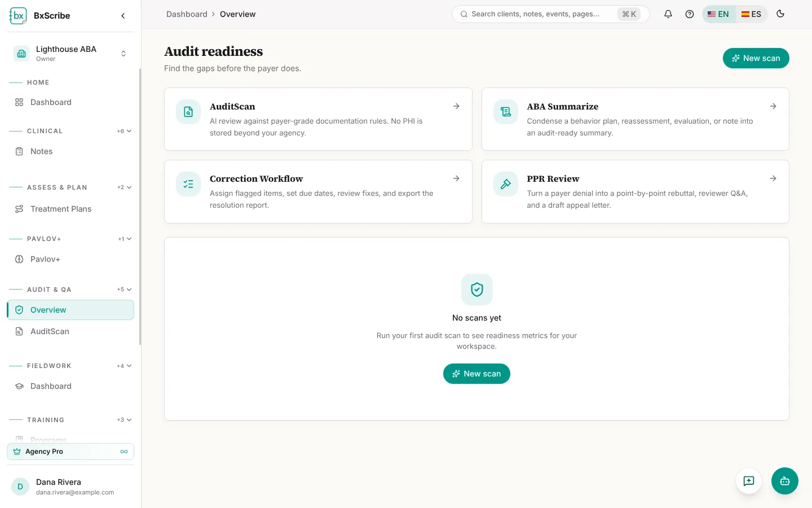Open the Correction Workflow checklist icon

(188, 184)
